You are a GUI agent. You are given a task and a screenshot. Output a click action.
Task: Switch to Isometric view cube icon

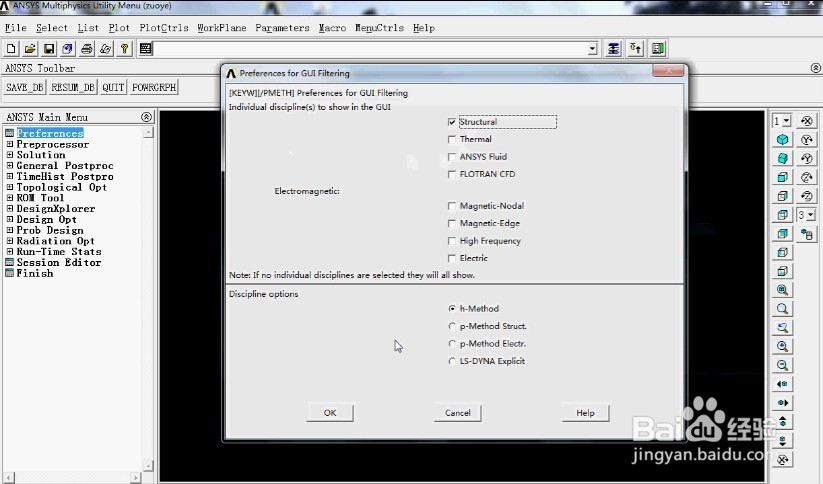[783, 139]
